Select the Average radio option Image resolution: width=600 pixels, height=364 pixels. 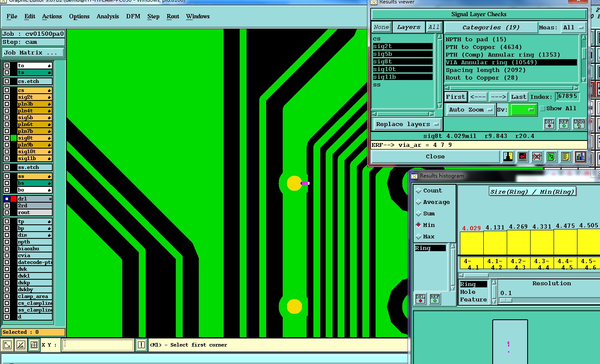point(419,202)
